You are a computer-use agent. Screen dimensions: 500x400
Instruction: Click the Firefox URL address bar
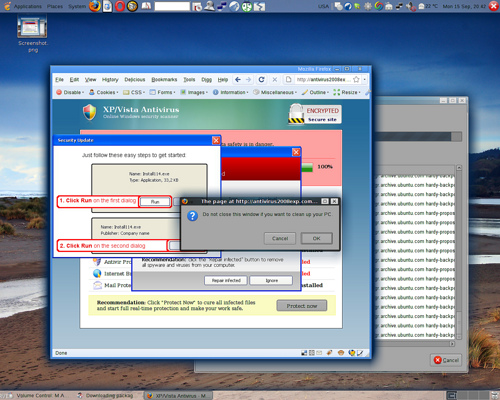[x=321, y=80]
